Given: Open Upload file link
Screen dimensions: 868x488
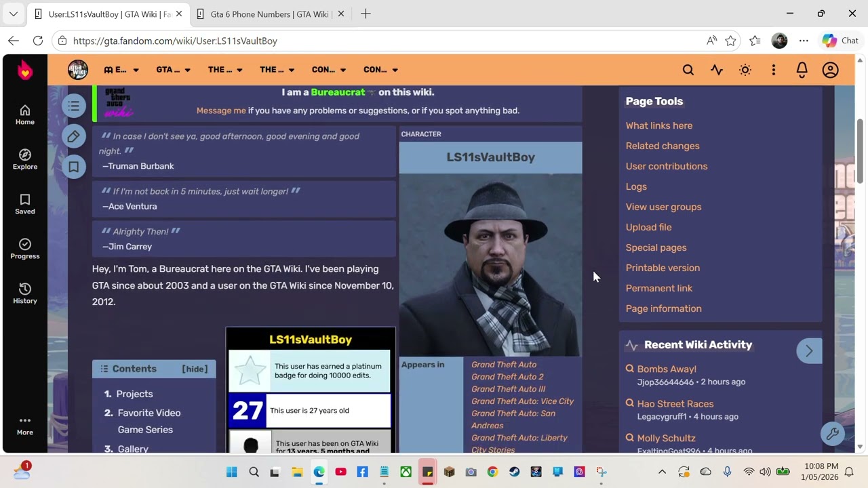Looking at the screenshot, I should pyautogui.click(x=649, y=227).
